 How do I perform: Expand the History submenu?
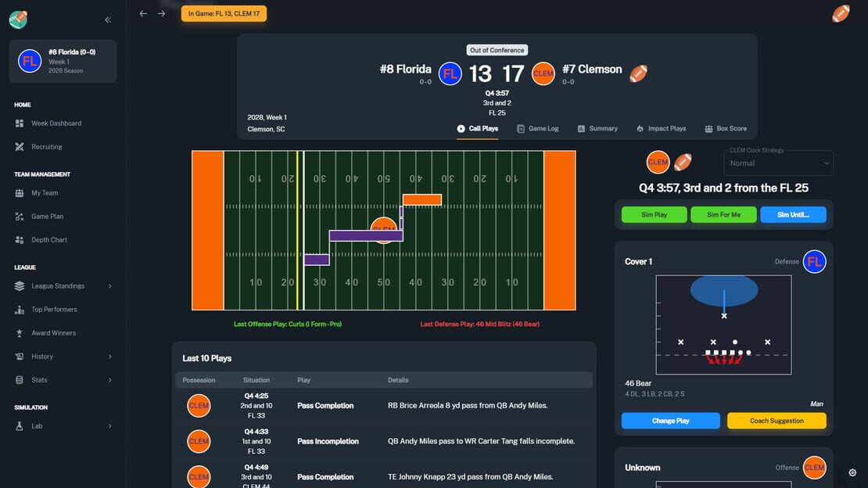[x=109, y=356]
